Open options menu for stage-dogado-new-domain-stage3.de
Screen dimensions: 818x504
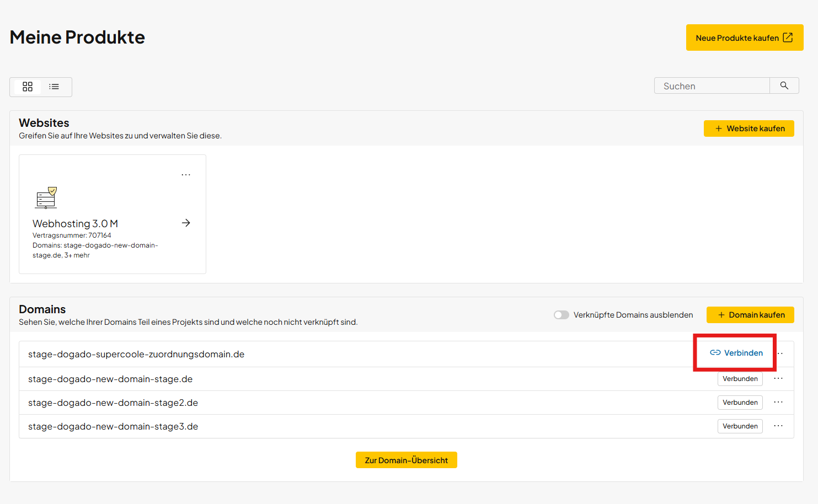coord(778,426)
